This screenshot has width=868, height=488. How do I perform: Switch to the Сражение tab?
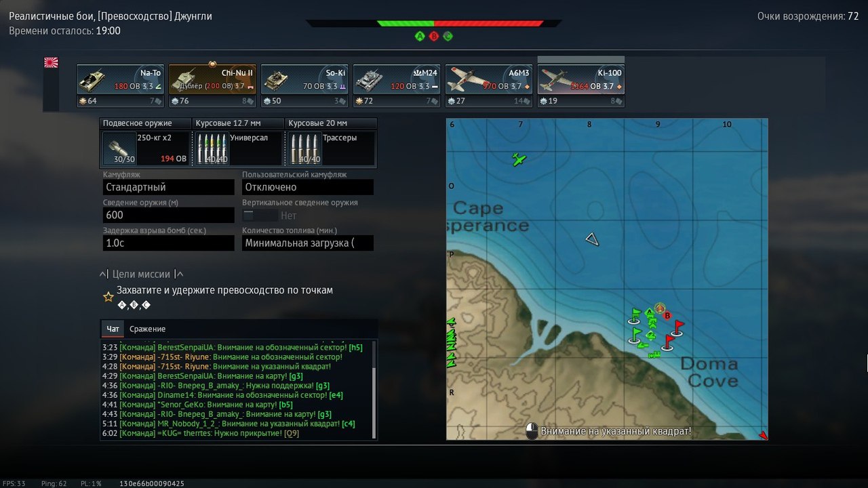pyautogui.click(x=148, y=329)
